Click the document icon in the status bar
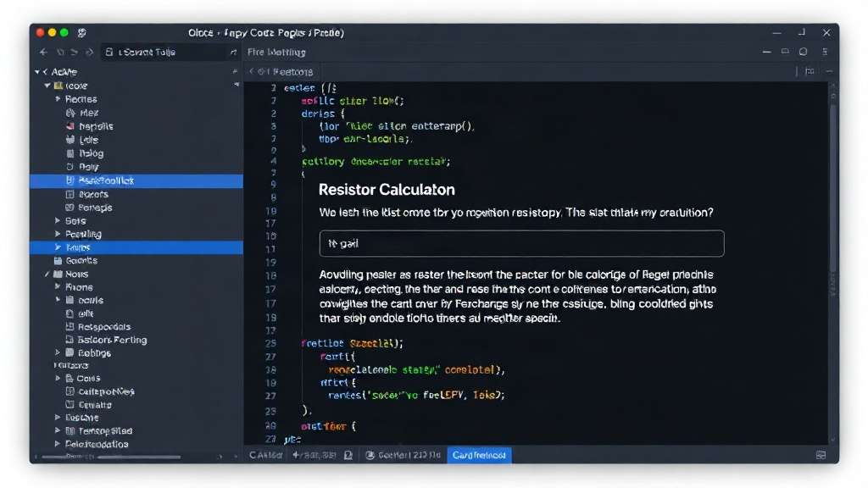The height and width of the screenshot is (488, 868). coord(348,455)
